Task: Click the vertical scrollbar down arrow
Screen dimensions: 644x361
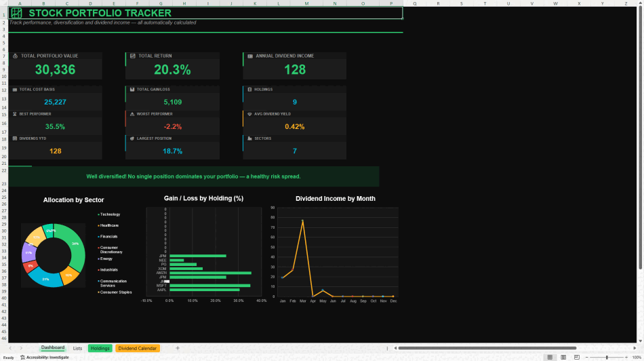Action: click(641, 341)
